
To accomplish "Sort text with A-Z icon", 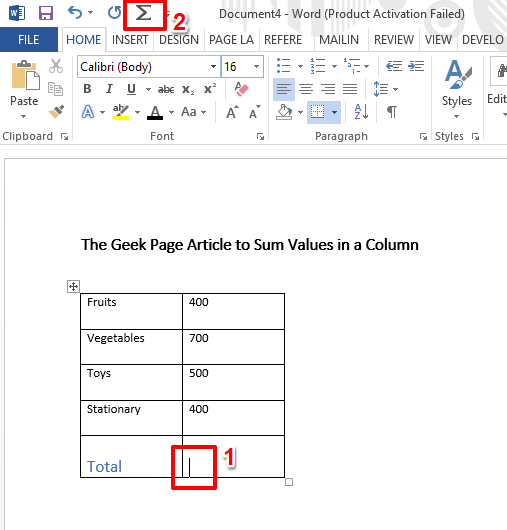I will tap(361, 112).
